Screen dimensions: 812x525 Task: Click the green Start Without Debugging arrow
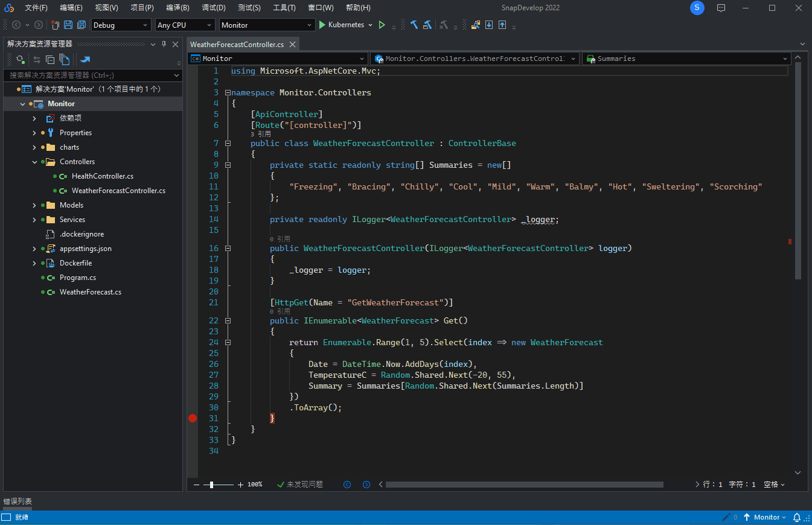click(382, 25)
